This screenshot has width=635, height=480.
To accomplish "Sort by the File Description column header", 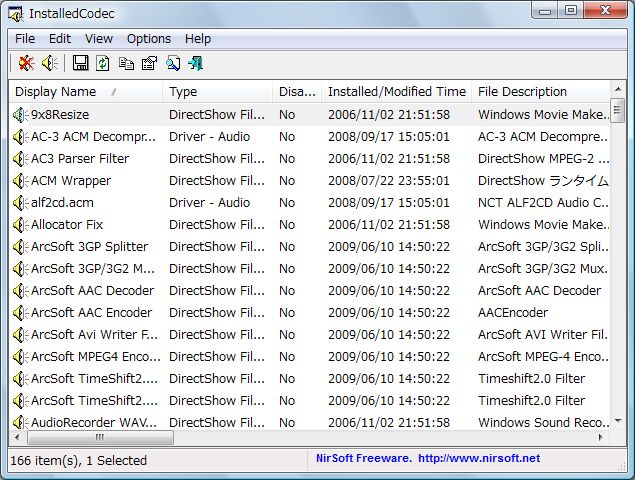I will (541, 92).
